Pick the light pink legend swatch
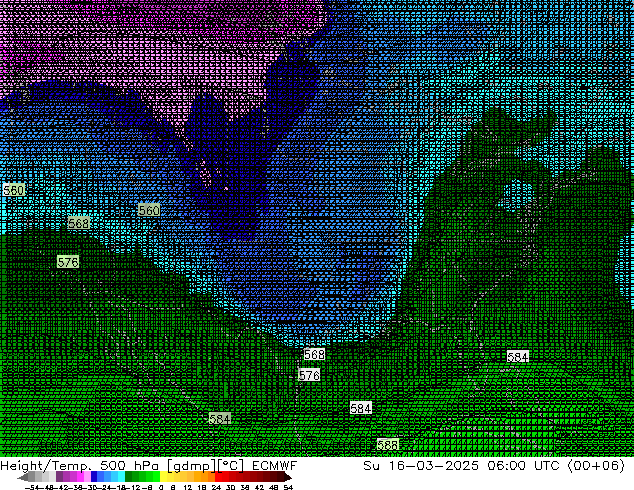634x490 pixels. 87,477
